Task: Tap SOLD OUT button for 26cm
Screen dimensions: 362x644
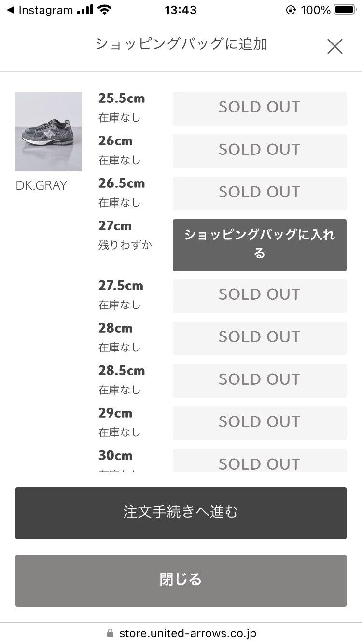Action: (x=259, y=151)
